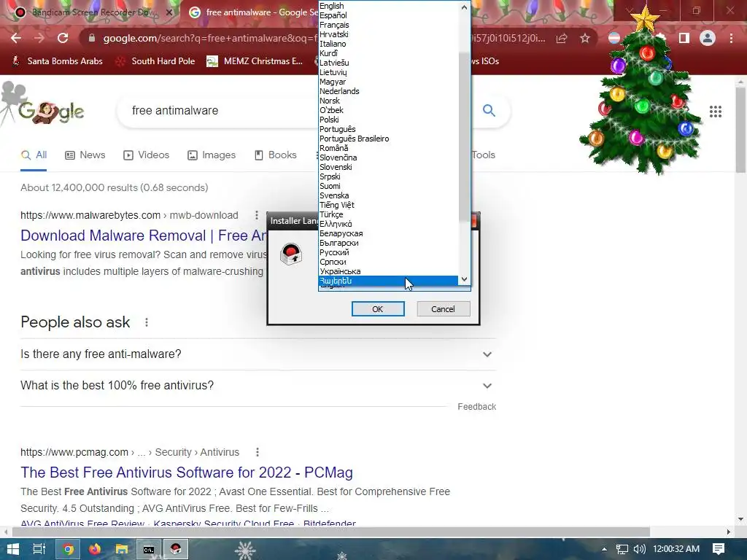Go back with the browser back arrow
The height and width of the screenshot is (560, 747).
[16, 39]
